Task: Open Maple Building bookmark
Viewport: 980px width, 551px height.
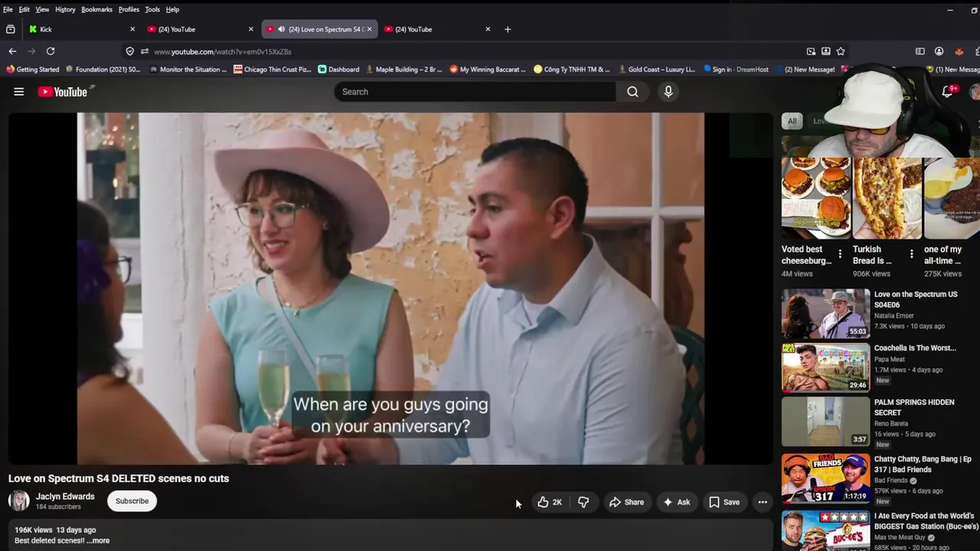Action: pos(403,69)
